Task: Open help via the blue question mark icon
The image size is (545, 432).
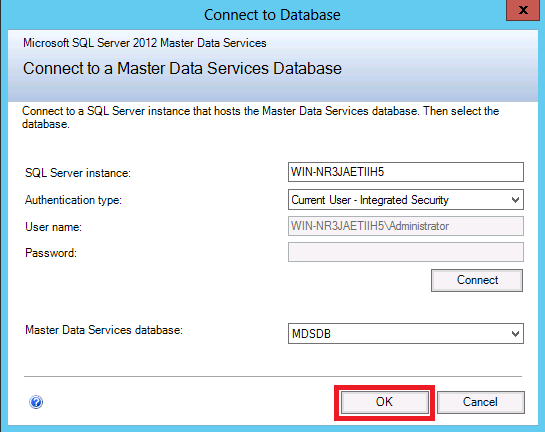Action: 36,402
